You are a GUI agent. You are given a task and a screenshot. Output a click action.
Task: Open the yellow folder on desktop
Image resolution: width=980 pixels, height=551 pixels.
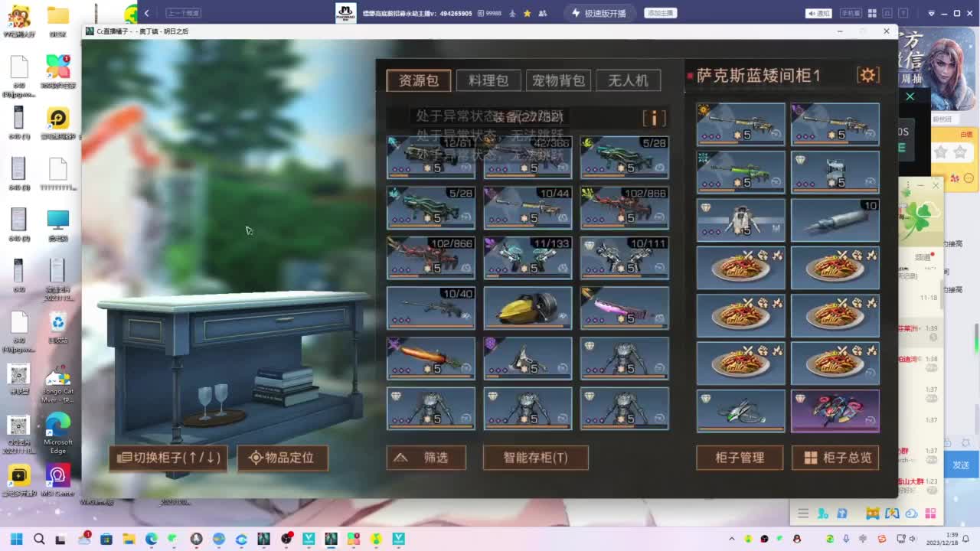click(x=58, y=20)
